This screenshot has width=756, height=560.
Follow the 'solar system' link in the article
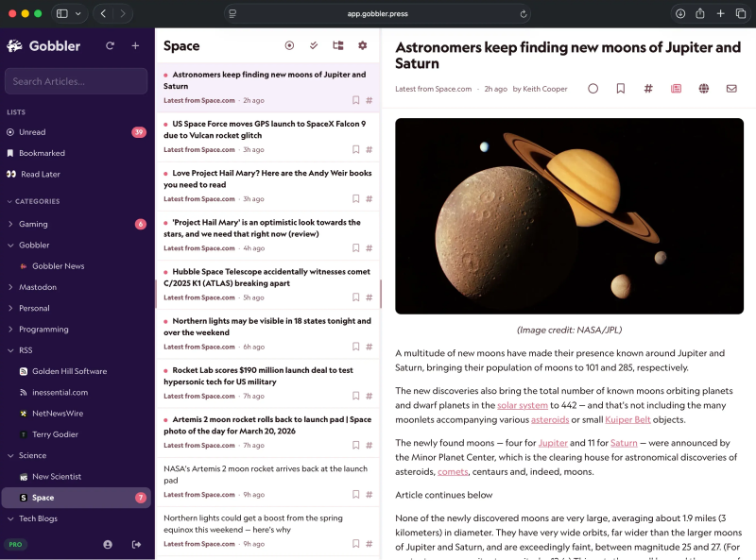click(523, 405)
